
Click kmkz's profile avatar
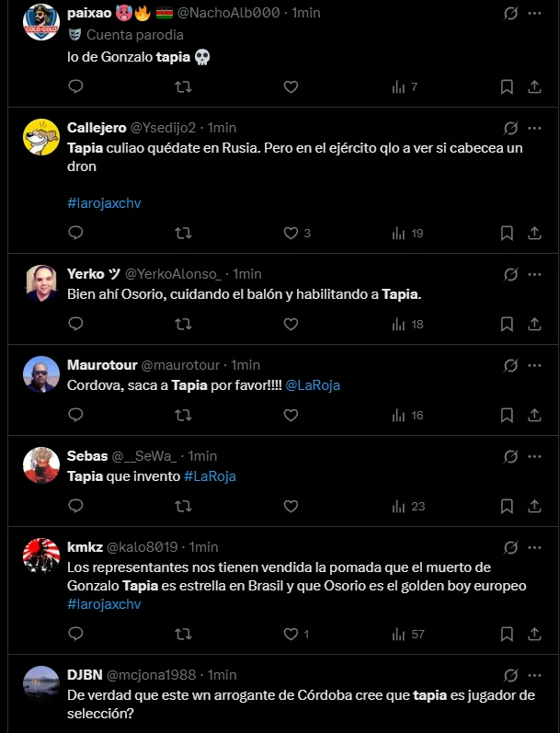(x=40, y=555)
